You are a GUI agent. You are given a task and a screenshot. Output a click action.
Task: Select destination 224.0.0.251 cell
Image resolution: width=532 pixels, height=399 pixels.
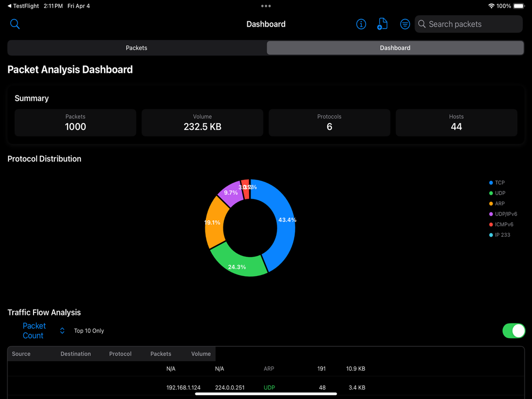coord(230,387)
